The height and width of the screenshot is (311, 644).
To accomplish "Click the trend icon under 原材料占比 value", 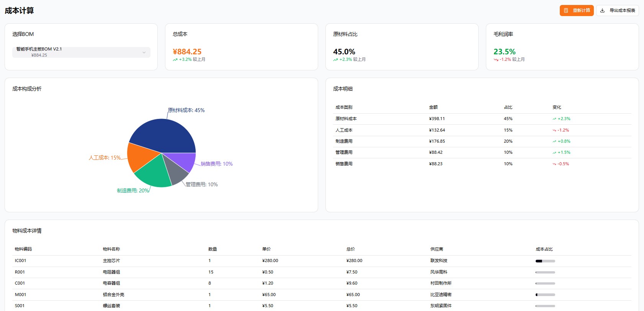I will pyautogui.click(x=335, y=60).
